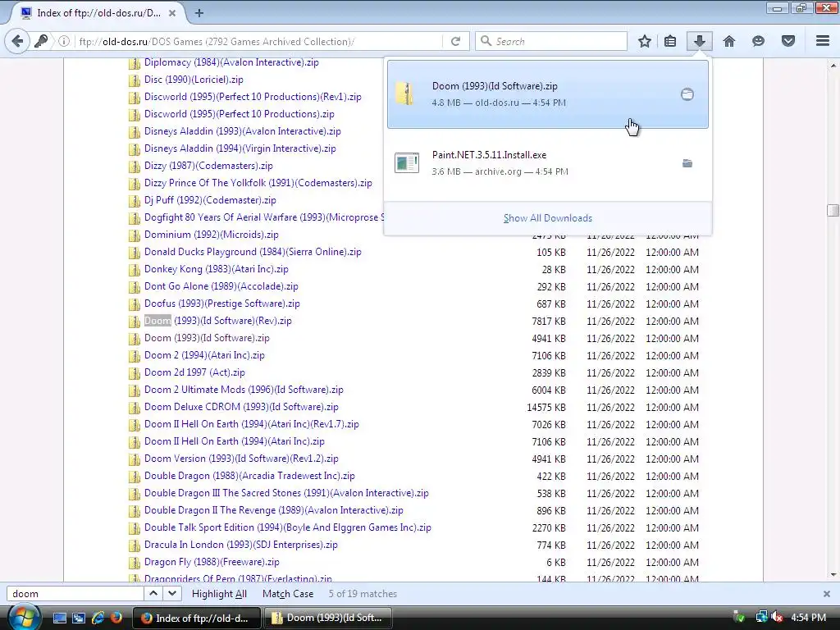Open Dominium (1992)(Microids).zip link
The height and width of the screenshot is (630, 840).
point(211,234)
